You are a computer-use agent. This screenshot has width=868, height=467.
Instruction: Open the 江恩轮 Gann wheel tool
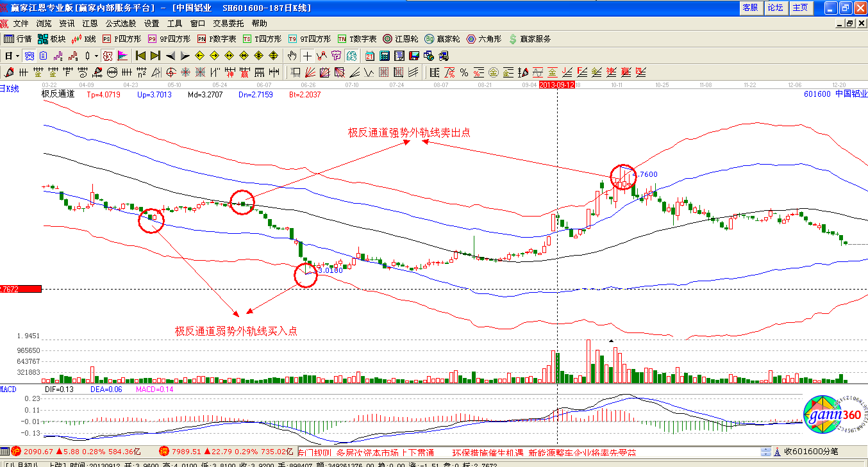coord(401,39)
